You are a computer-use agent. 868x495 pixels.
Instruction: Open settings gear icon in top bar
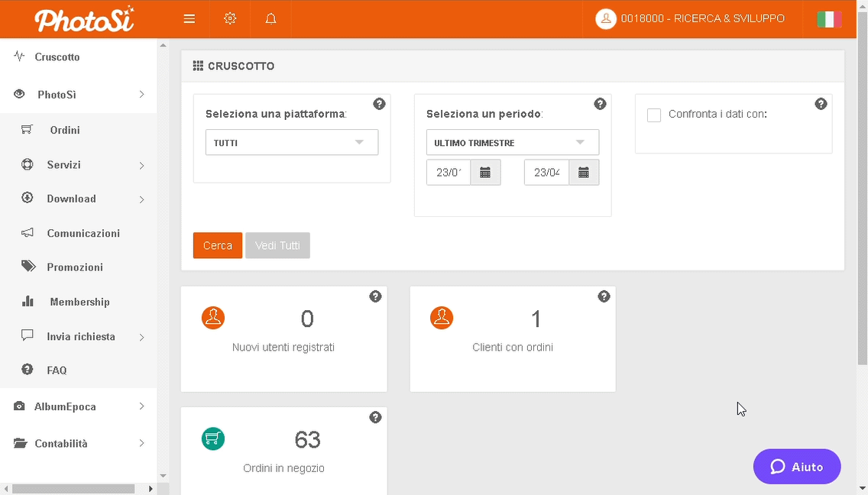click(x=230, y=19)
